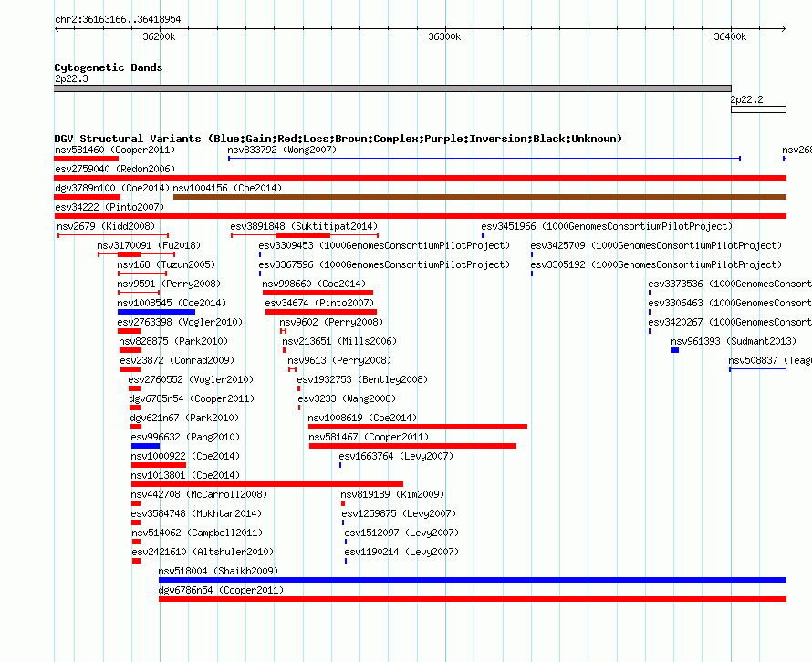Select esv996632 (Pang2010) label
This screenshot has height=662, width=812.
(x=185, y=438)
